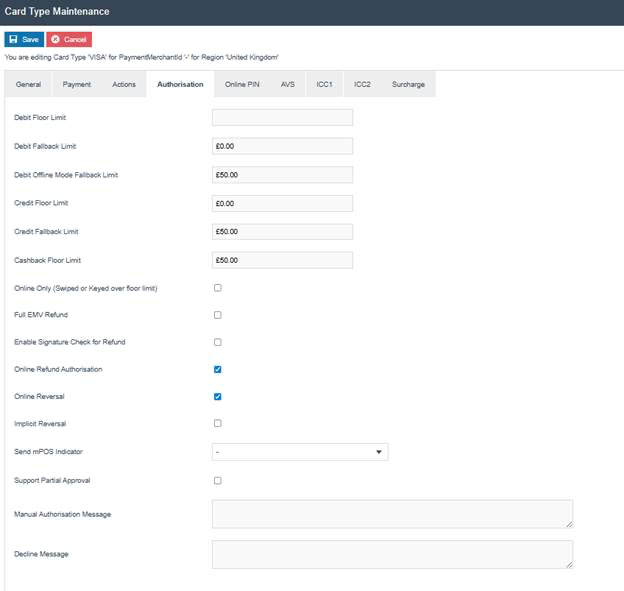Click the Debit Floor Limit input field
The width and height of the screenshot is (624, 591).
point(282,117)
